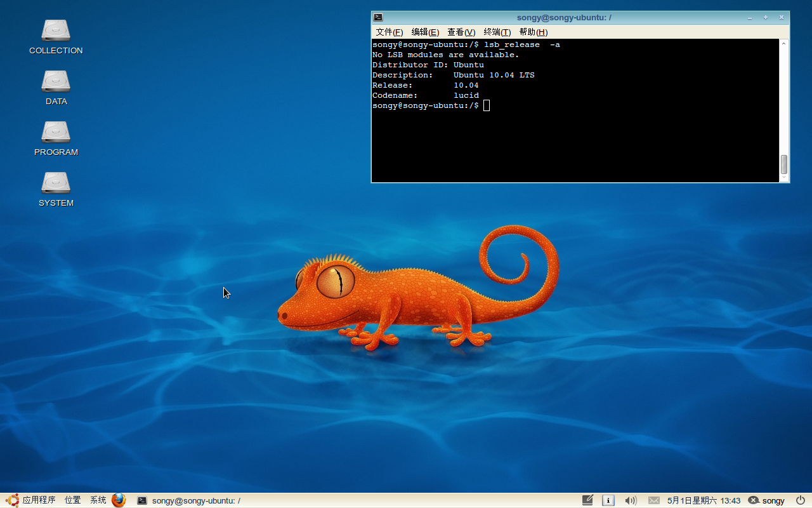Launch Firefox from the bottom panel
This screenshot has width=812, height=508.
point(119,500)
